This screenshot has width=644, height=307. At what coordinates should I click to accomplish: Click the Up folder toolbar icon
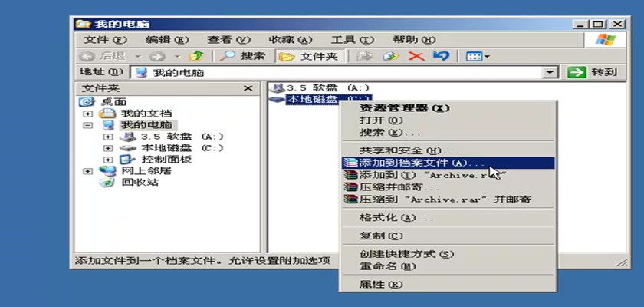pyautogui.click(x=196, y=56)
